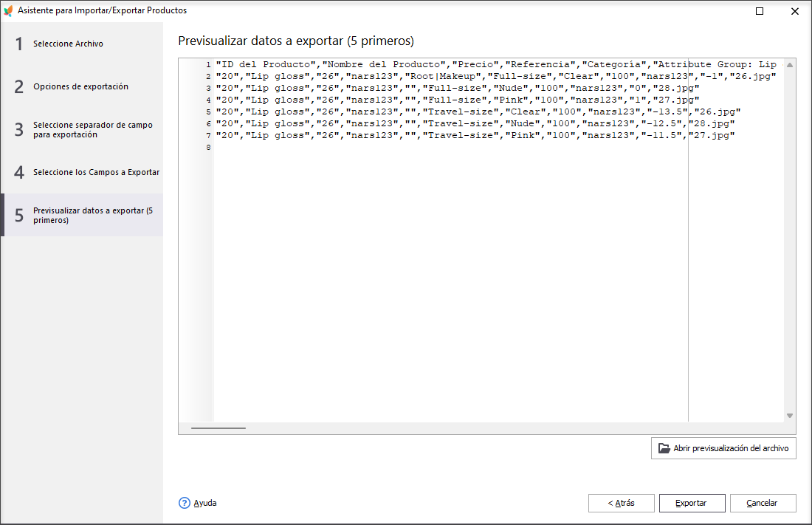Image resolution: width=812 pixels, height=525 pixels.
Task: Click the horizontal scrollbar thumb in preview
Action: click(218, 428)
